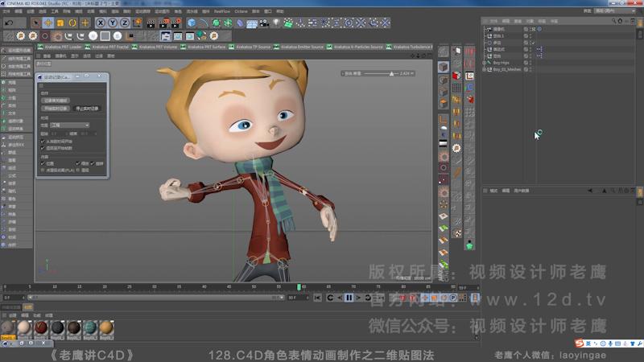Open the Edit Render Settings icon
This screenshot has height=362, width=644.
pos(176,23)
